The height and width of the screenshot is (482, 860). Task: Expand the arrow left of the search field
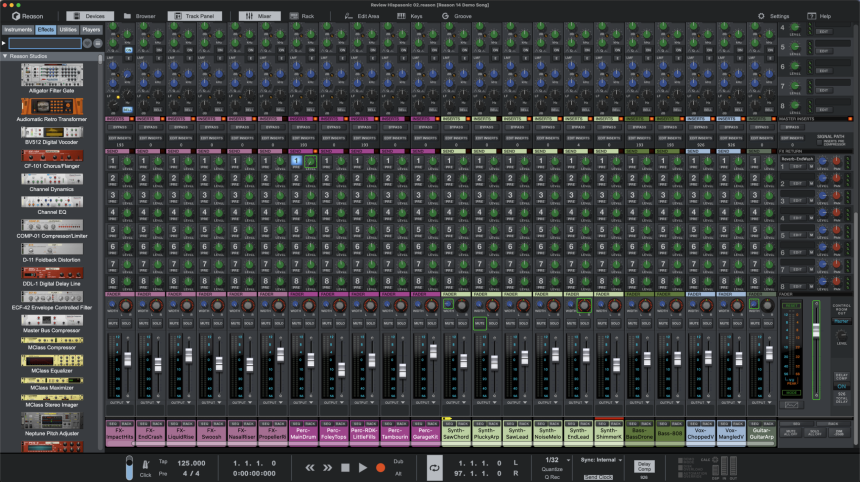click(4, 43)
